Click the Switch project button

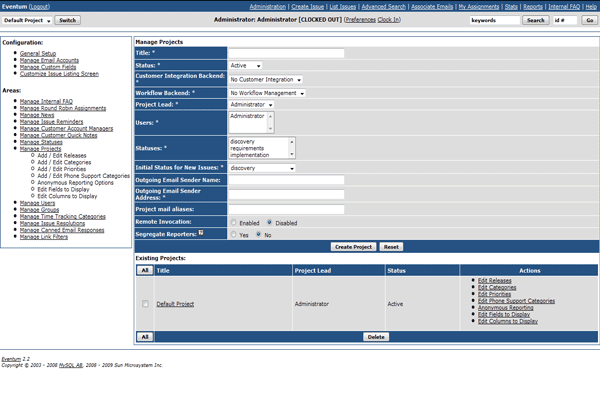tap(67, 20)
